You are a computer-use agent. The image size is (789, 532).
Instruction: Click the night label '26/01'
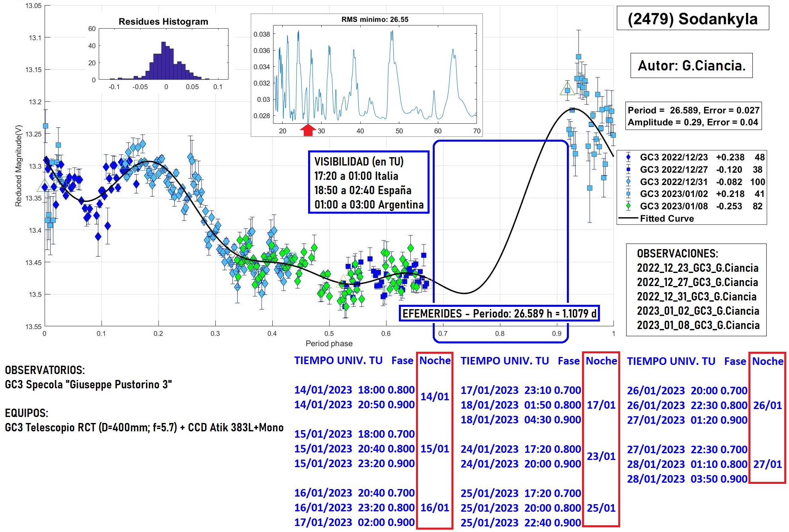[768, 405]
